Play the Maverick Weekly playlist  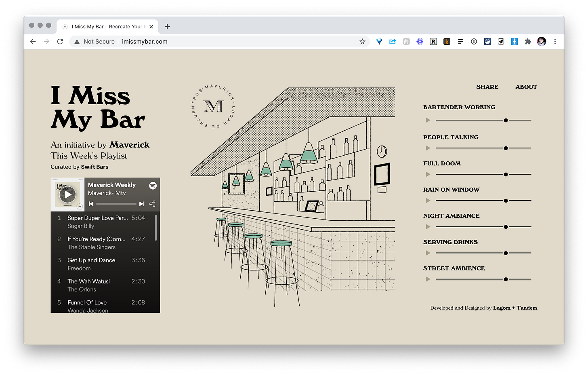click(x=68, y=194)
